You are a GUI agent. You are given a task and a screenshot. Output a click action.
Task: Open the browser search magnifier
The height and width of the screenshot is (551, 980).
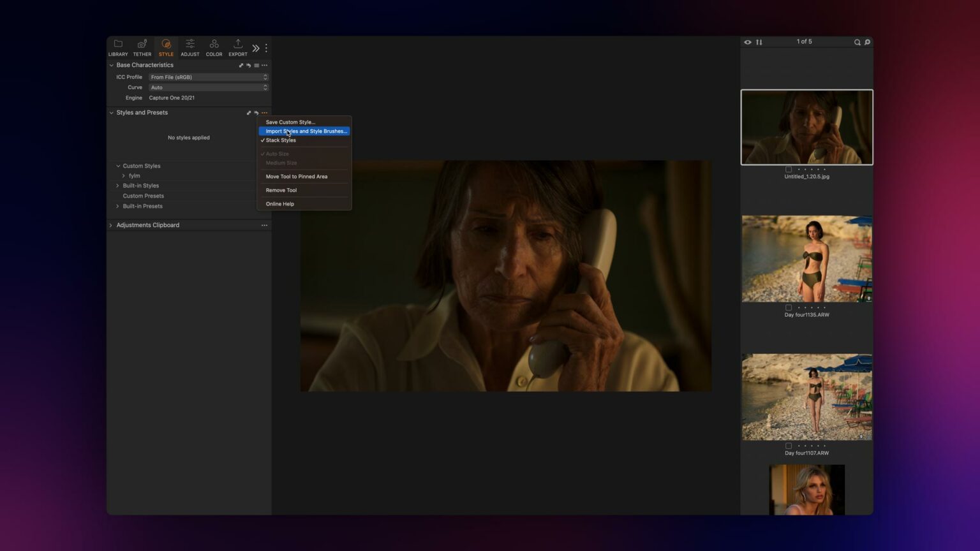coord(857,41)
